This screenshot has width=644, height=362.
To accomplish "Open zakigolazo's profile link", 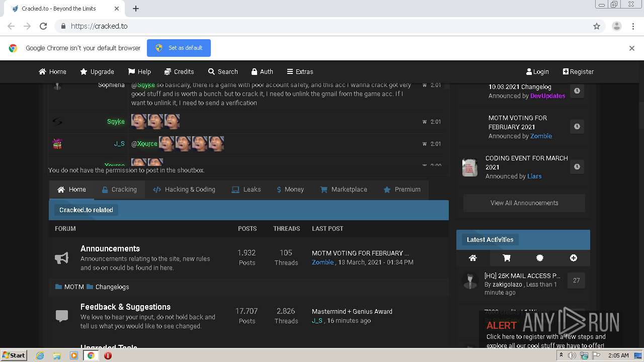I will (x=508, y=285).
